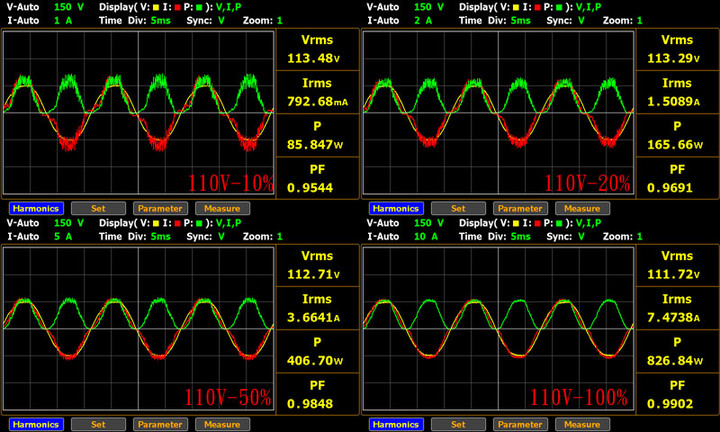The width and height of the screenshot is (720, 432).
Task: Click red I swatch in the 5 A screen
Action: point(178,223)
